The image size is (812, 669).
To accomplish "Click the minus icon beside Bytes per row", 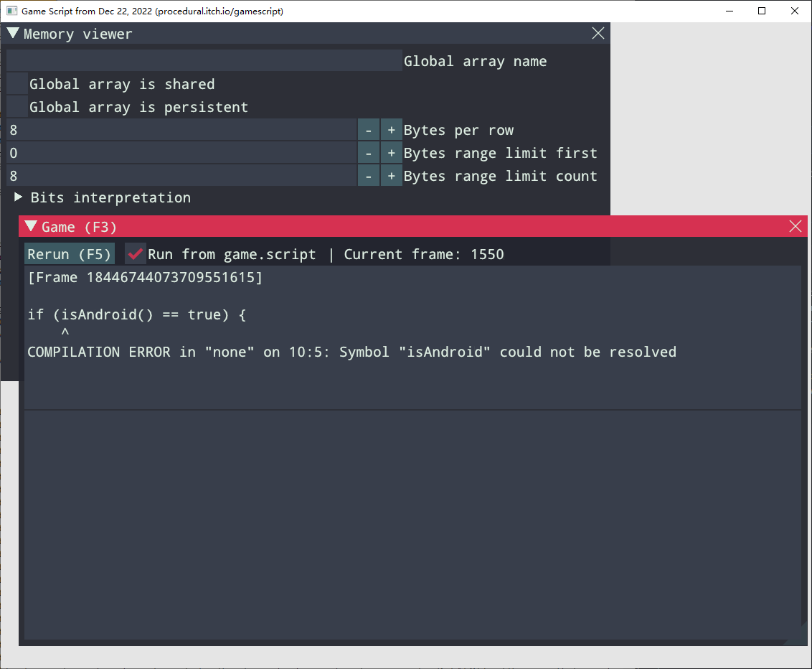I will point(368,129).
